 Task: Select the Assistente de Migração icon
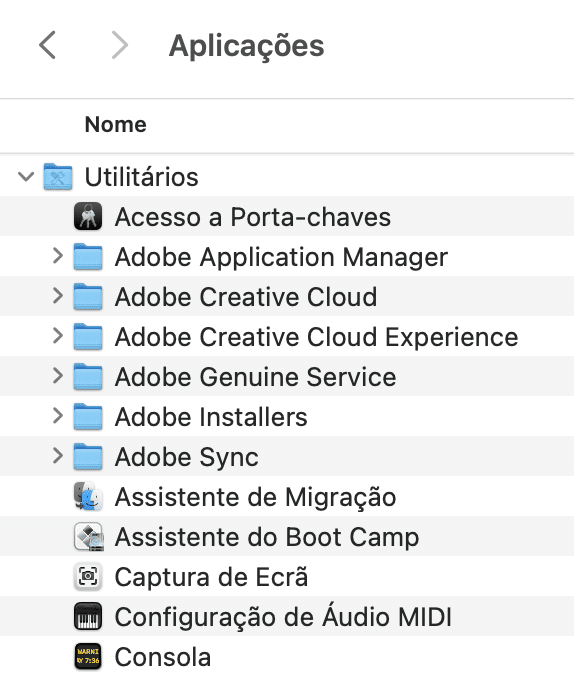[x=88, y=496]
